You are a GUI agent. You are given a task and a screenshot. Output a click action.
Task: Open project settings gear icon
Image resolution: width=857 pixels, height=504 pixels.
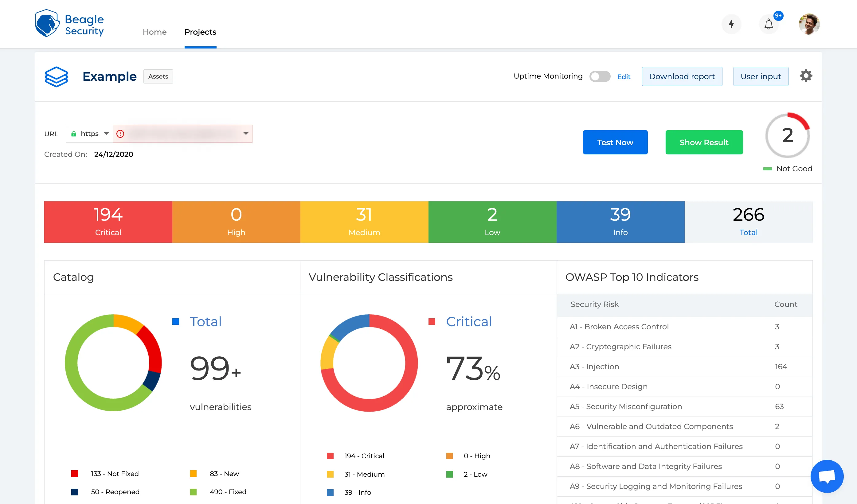tap(806, 76)
